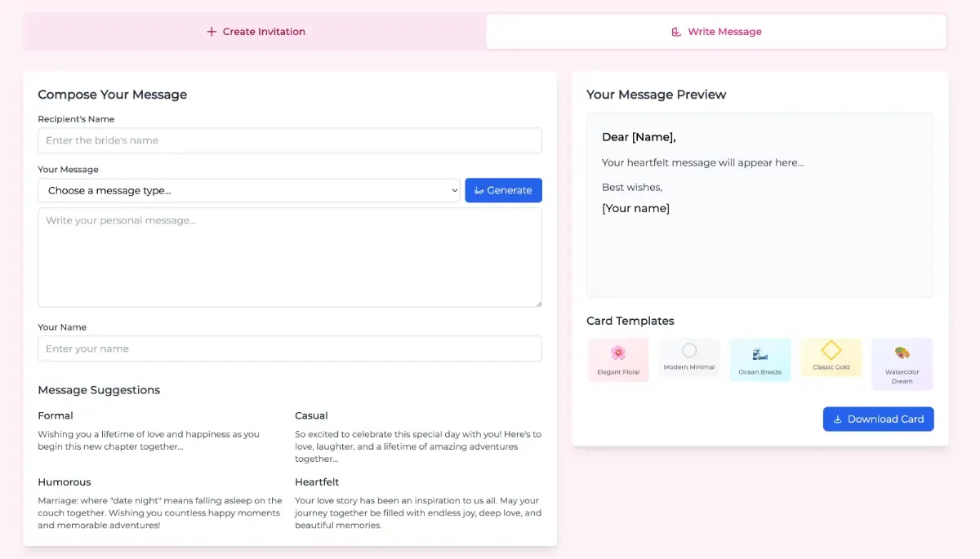
Task: Switch to the Create Invitation tab
Action: point(256,32)
